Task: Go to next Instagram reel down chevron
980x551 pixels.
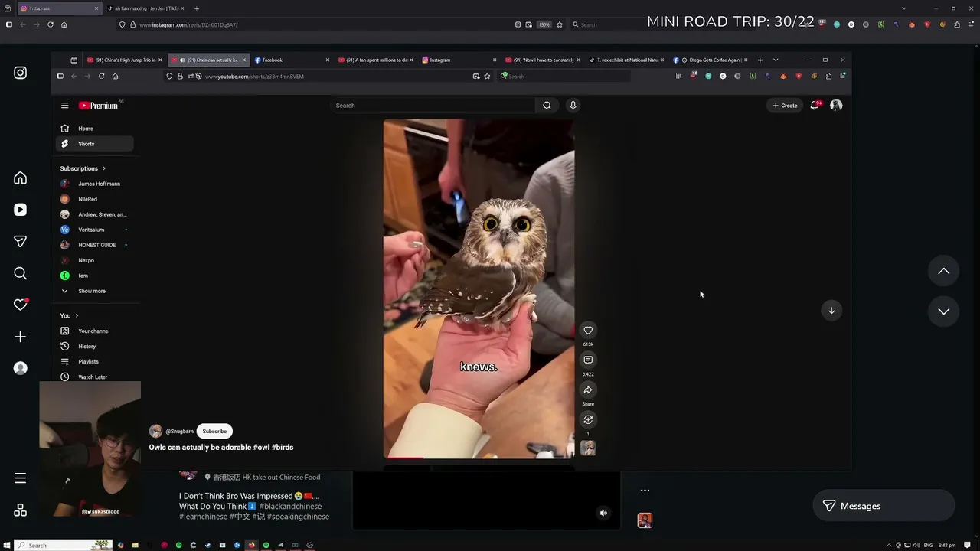Action: click(944, 311)
